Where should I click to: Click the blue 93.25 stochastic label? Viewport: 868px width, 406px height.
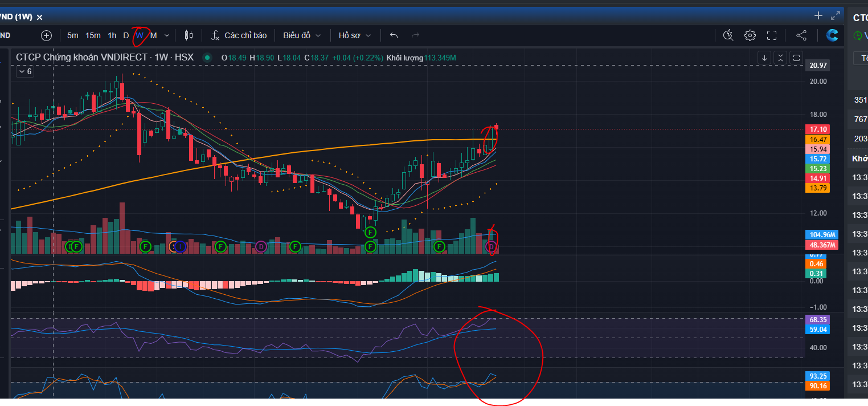point(818,376)
